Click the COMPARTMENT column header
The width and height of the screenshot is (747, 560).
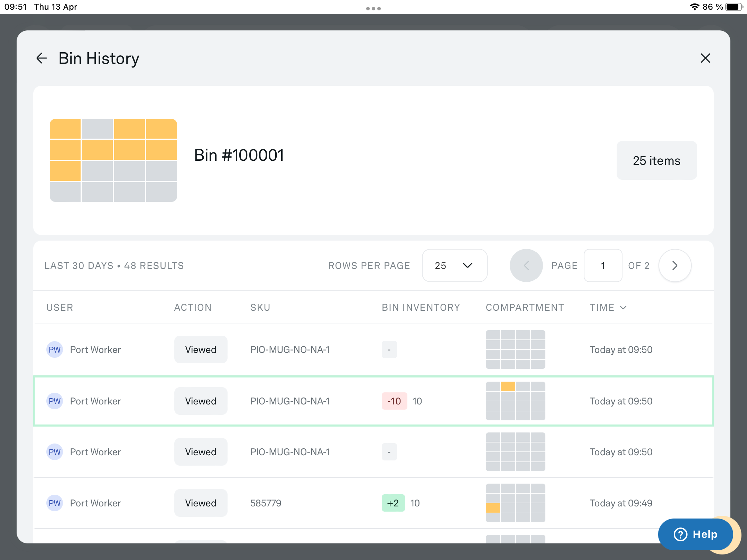click(525, 307)
